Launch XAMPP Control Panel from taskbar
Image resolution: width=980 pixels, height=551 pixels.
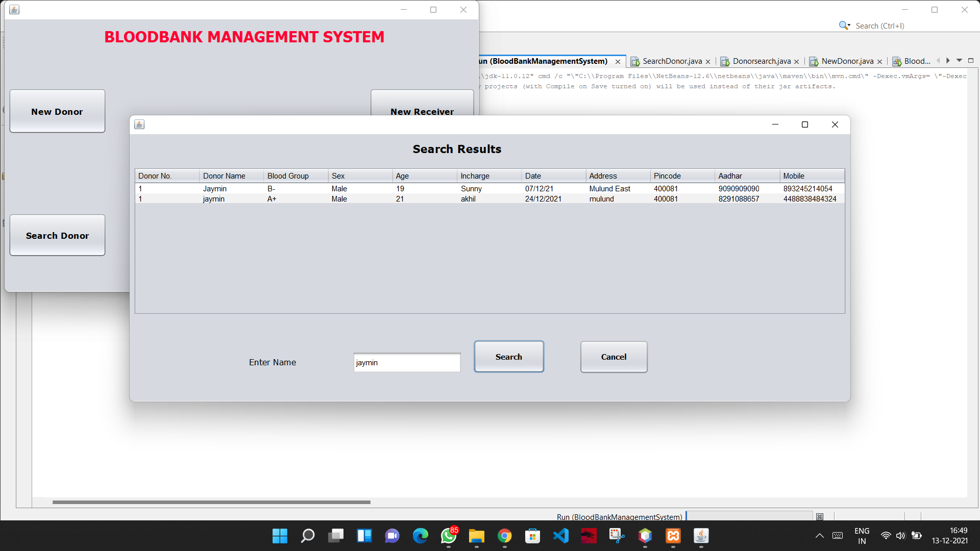click(673, 536)
